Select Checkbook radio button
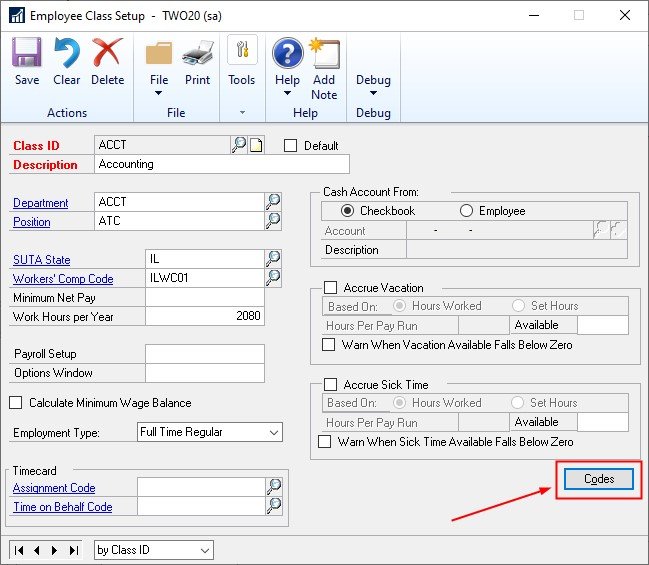Viewport: 649px width, 565px height. point(347,211)
